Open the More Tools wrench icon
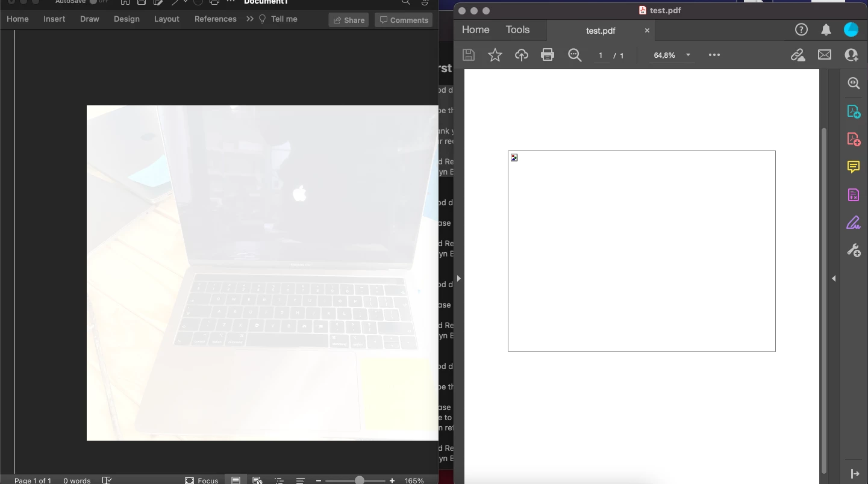868x484 pixels. tap(854, 250)
